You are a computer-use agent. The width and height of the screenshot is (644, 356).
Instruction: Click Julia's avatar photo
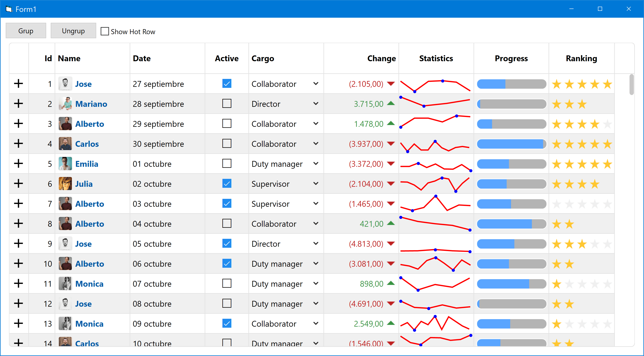pyautogui.click(x=65, y=184)
